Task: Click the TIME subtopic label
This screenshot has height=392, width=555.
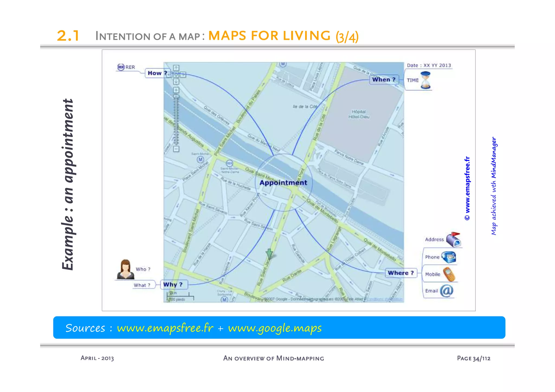Action: pos(413,80)
